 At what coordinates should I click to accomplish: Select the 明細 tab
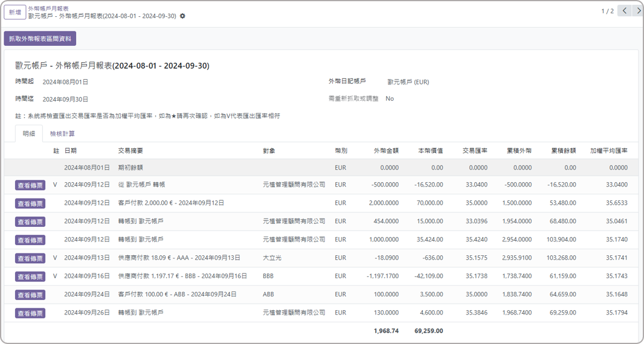click(29, 133)
